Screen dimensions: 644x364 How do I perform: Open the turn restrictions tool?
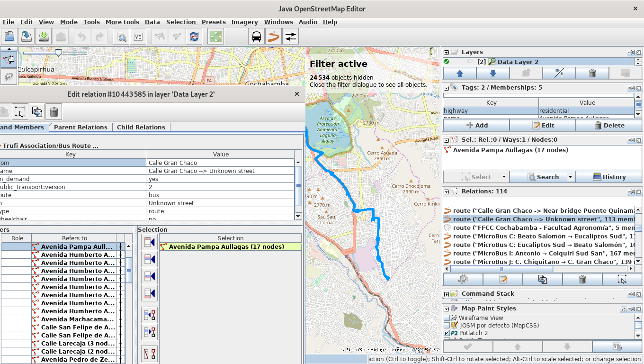click(290, 36)
